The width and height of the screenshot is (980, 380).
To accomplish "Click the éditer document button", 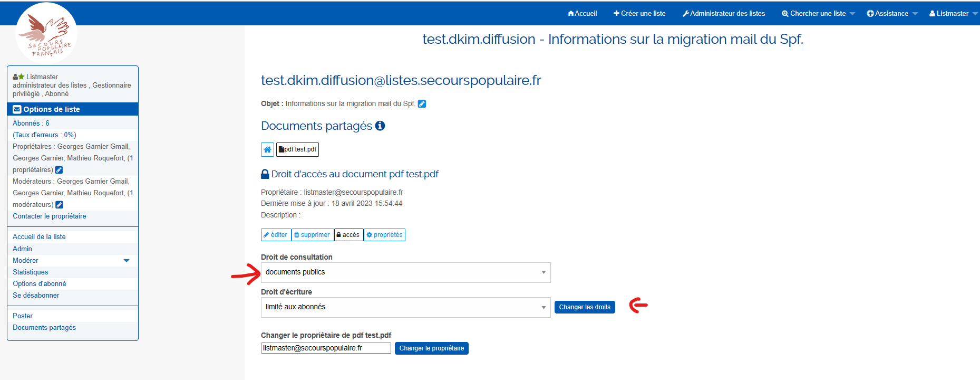I will [x=276, y=235].
